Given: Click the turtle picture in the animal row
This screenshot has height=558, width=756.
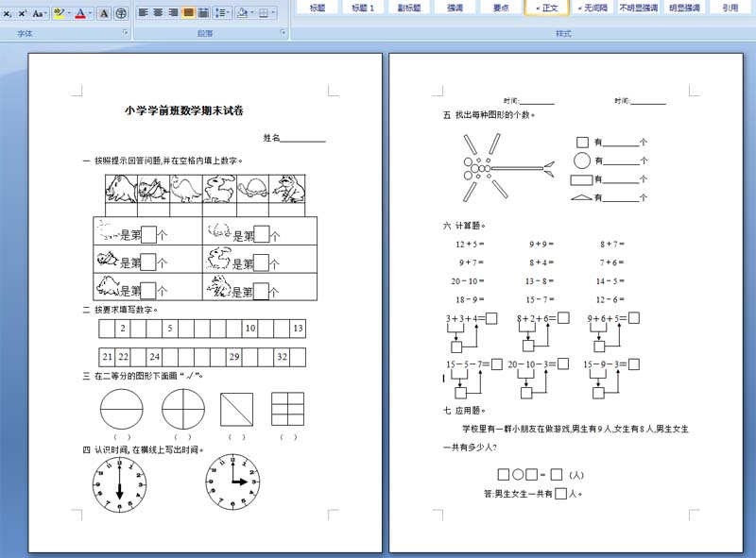Looking at the screenshot, I should click(x=252, y=189).
